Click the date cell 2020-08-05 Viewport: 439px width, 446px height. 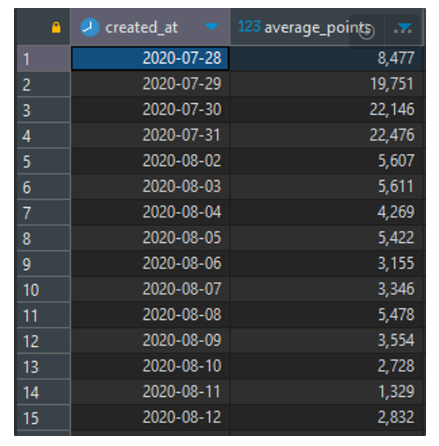coord(150,238)
